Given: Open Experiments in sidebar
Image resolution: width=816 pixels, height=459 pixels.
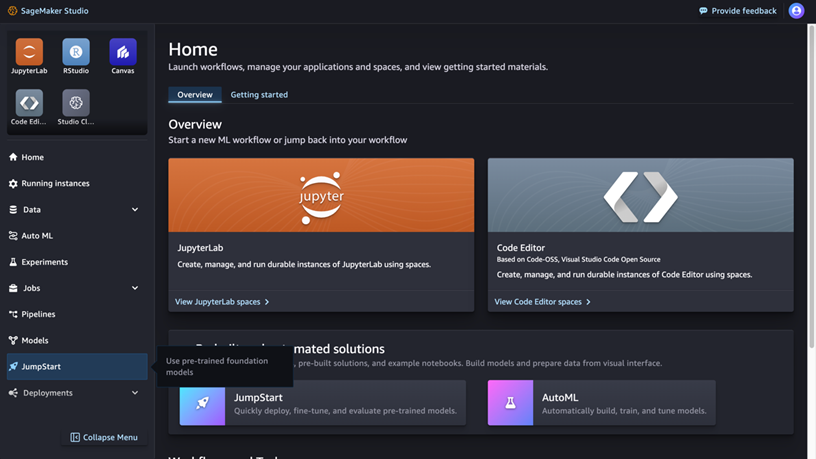Looking at the screenshot, I should [77, 262].
